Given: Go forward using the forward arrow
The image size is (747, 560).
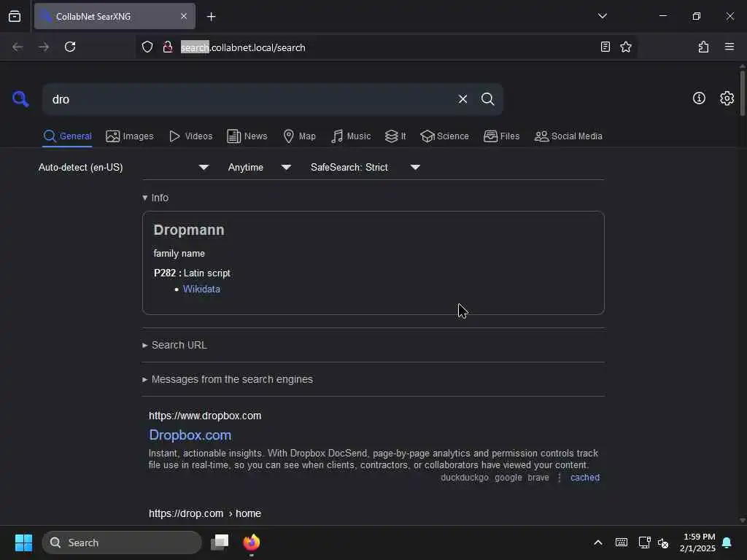Looking at the screenshot, I should coord(43,47).
